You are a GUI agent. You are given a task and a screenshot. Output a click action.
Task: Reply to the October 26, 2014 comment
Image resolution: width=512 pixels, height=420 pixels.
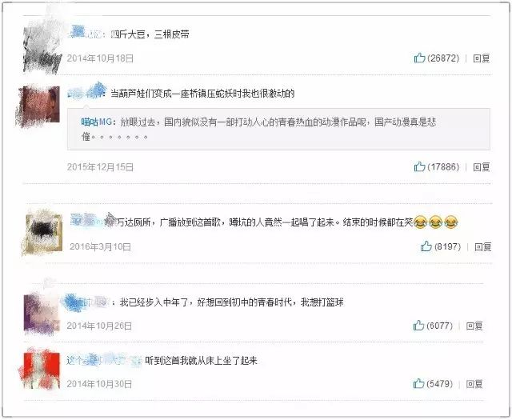tap(474, 326)
